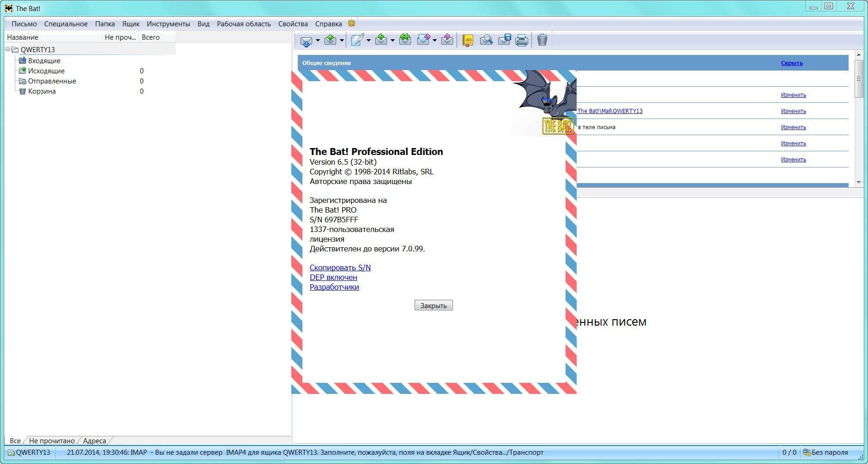Switch to the Не прочитано tab

pyautogui.click(x=52, y=440)
